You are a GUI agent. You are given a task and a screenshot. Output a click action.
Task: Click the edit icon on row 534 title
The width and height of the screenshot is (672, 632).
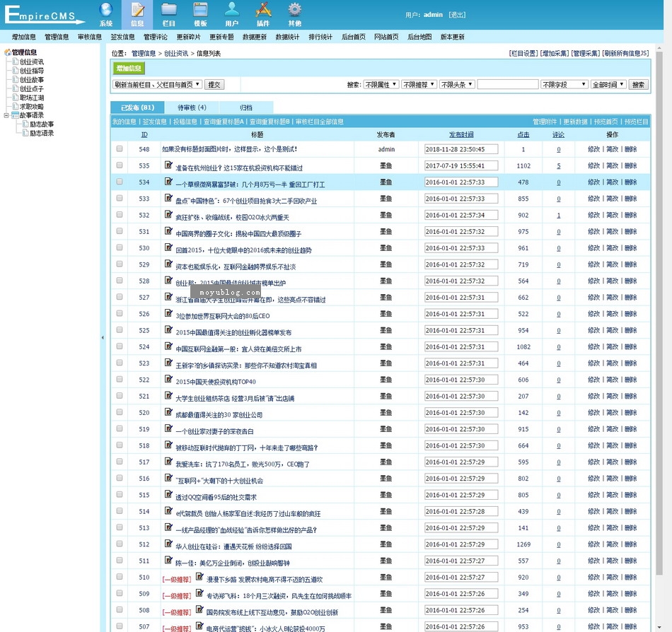[168, 182]
